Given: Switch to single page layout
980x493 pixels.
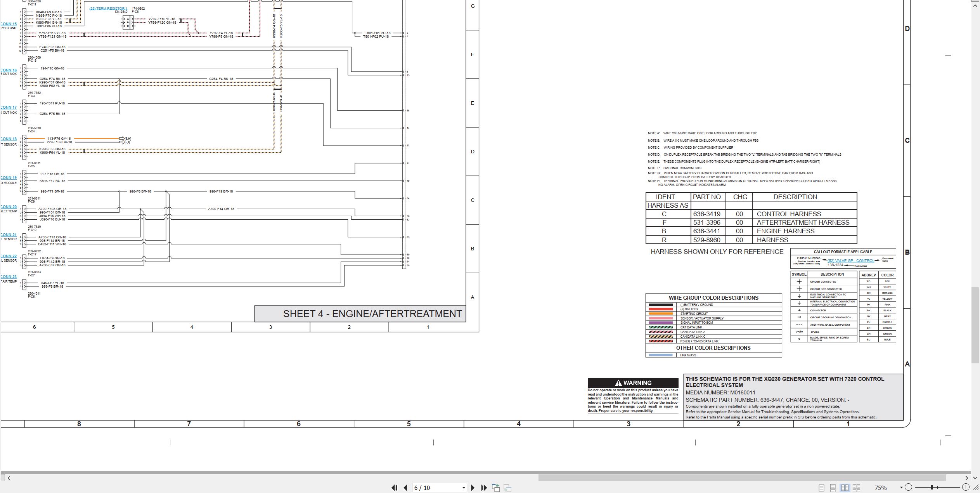Looking at the screenshot, I should click(x=821, y=488).
